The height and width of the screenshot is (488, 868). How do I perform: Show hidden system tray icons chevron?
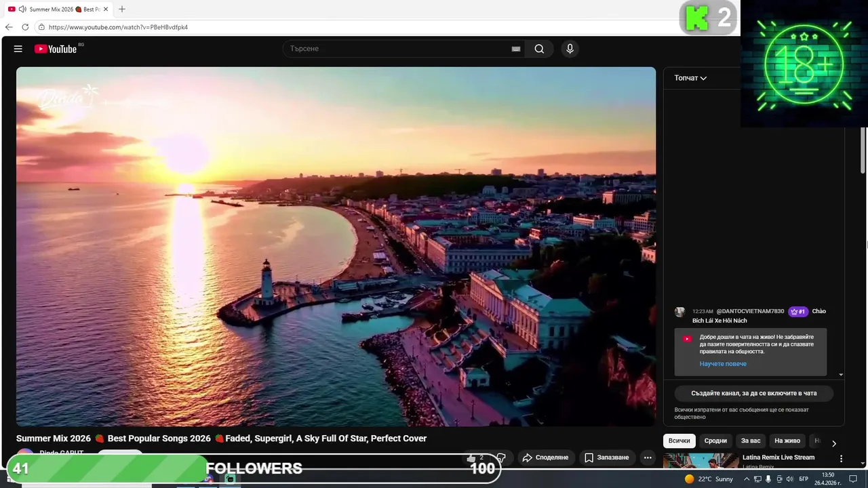pos(746,479)
